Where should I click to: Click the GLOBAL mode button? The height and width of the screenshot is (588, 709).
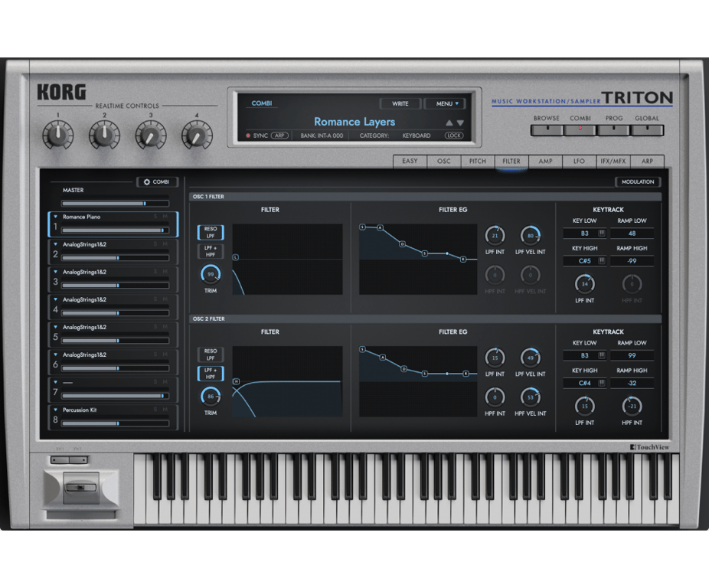[x=647, y=130]
